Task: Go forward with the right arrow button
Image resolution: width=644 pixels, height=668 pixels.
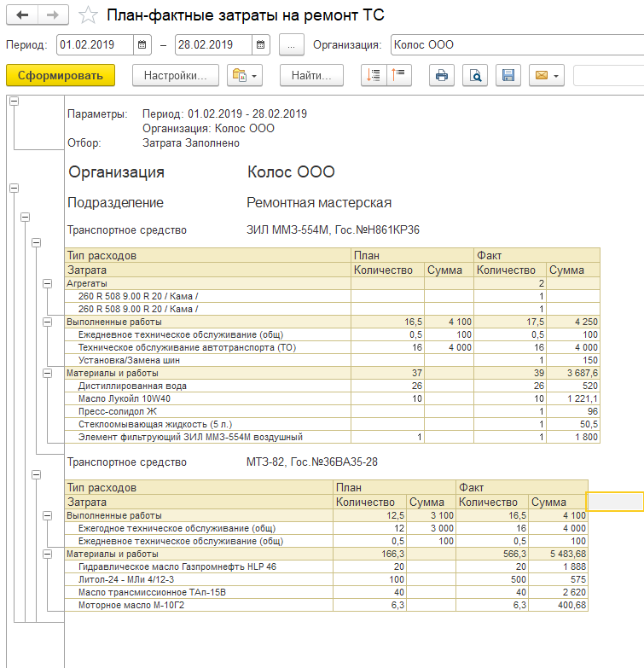Action: (x=53, y=15)
